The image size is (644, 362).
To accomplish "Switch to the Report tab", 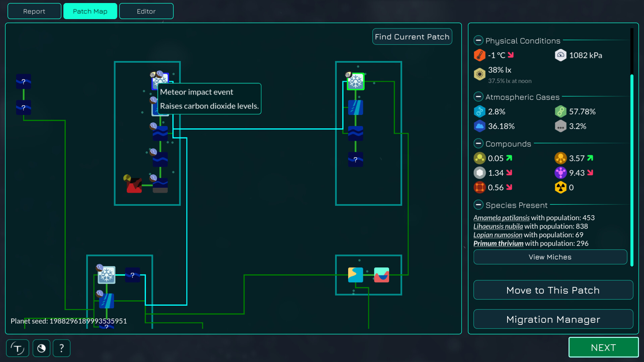I will [x=34, y=11].
